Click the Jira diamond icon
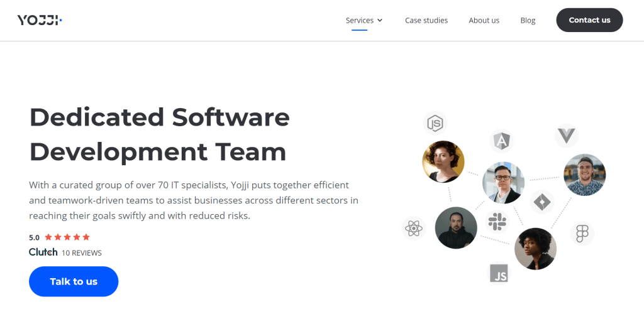Screen dimensions: 644x319 [542, 202]
